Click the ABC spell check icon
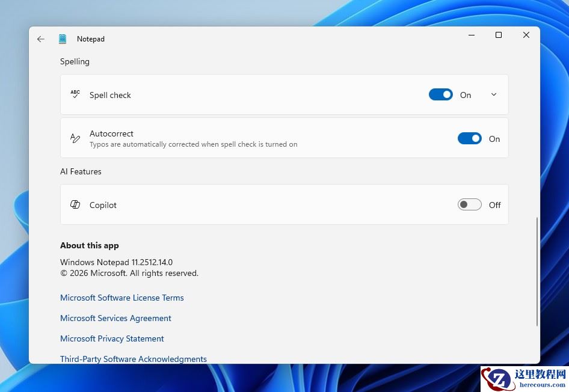Image resolution: width=569 pixels, height=392 pixels. 75,94
